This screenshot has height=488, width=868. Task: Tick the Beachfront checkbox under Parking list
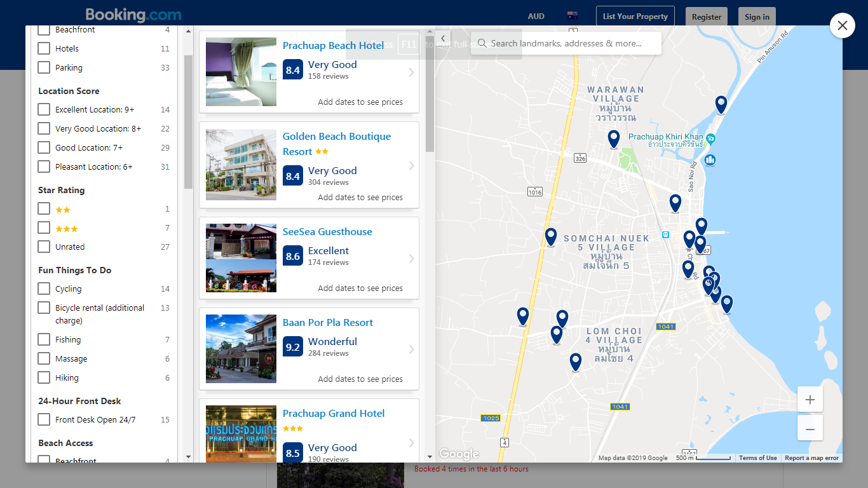[44, 30]
